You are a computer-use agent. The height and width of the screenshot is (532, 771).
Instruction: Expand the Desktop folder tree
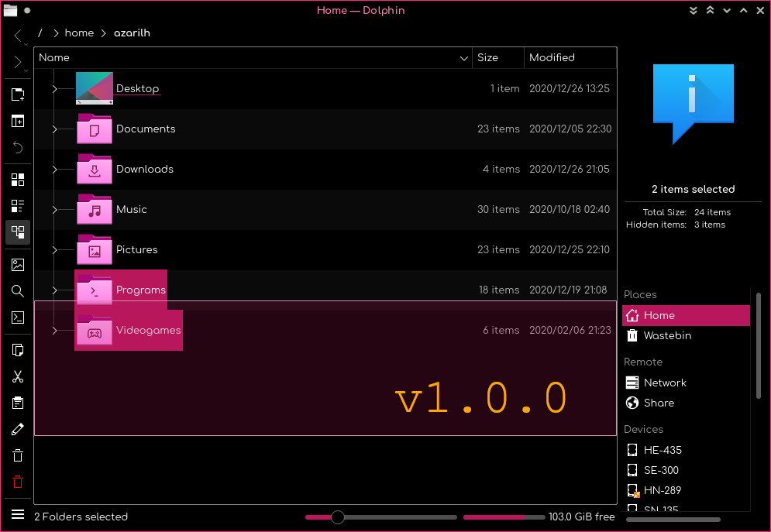pyautogui.click(x=54, y=88)
